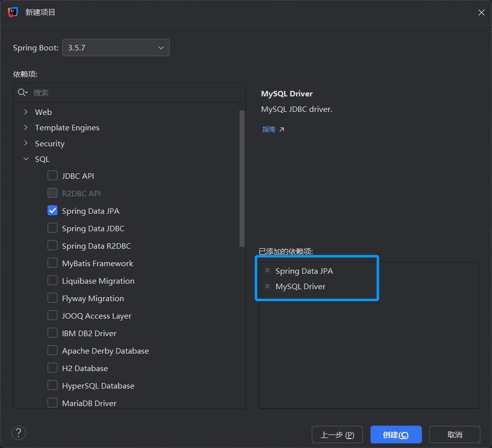Click the SQL tree label
Viewport: 492px width, 448px height.
coord(42,159)
